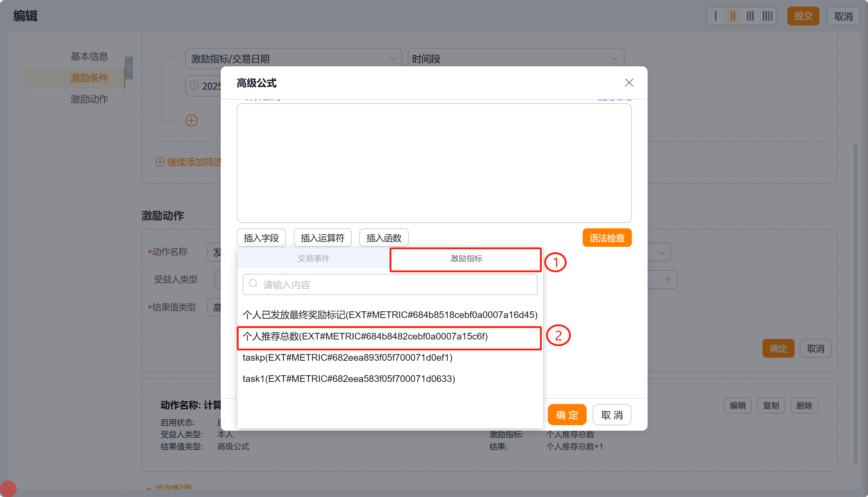Image resolution: width=868 pixels, height=497 pixels.
Task: Collapse the left sidebar arrow handle
Action: pos(129,68)
